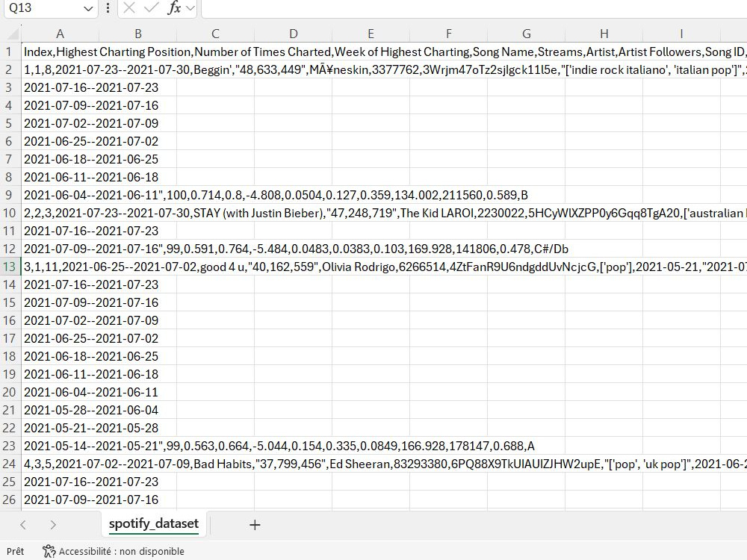Image resolution: width=747 pixels, height=560 pixels.
Task: Click inside the formula bar input area
Action: pyautogui.click(x=474, y=8)
